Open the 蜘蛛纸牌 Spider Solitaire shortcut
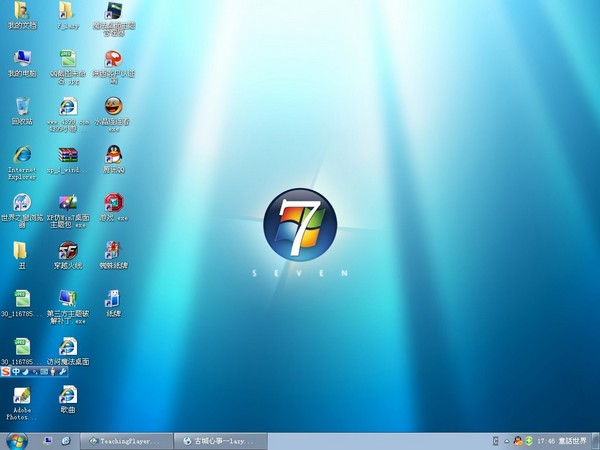 (x=113, y=250)
